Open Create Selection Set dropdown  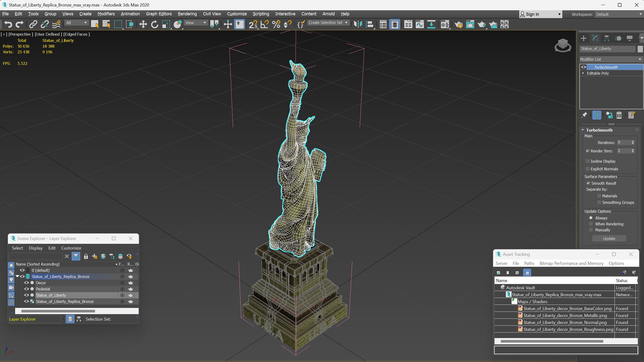pyautogui.click(x=328, y=22)
